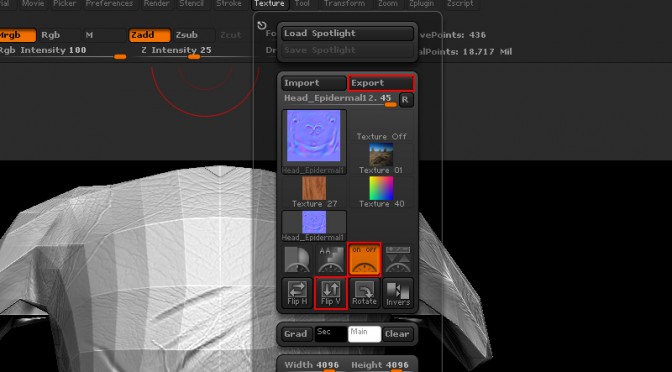
Task: Select the small Head_Epidermal1 thumbnail in lower row
Action: pyautogui.click(x=314, y=225)
